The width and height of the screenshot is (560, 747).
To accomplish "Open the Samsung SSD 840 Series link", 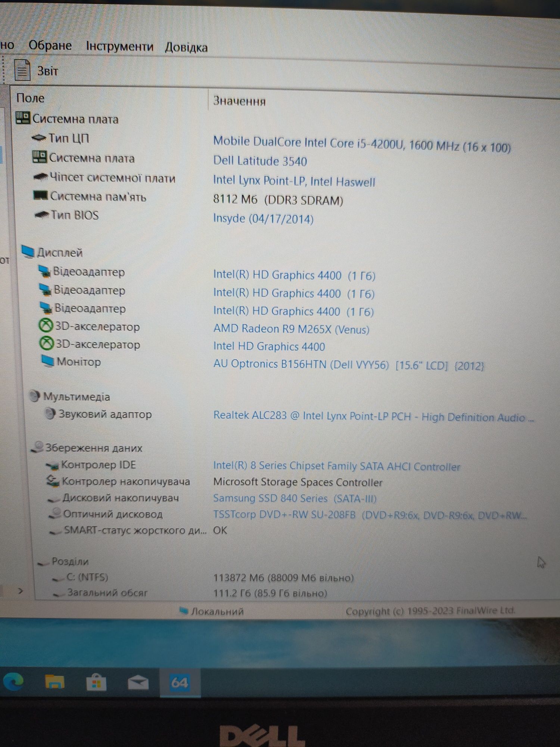I will (x=295, y=498).
